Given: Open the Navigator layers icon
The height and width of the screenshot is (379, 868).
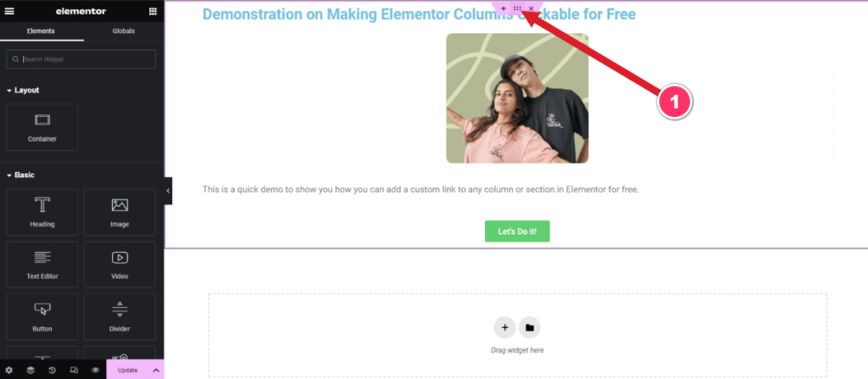Looking at the screenshot, I should coord(31,371).
